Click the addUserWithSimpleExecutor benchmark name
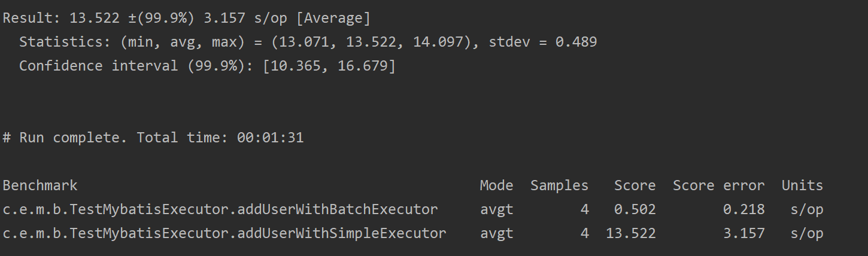 (x=224, y=233)
